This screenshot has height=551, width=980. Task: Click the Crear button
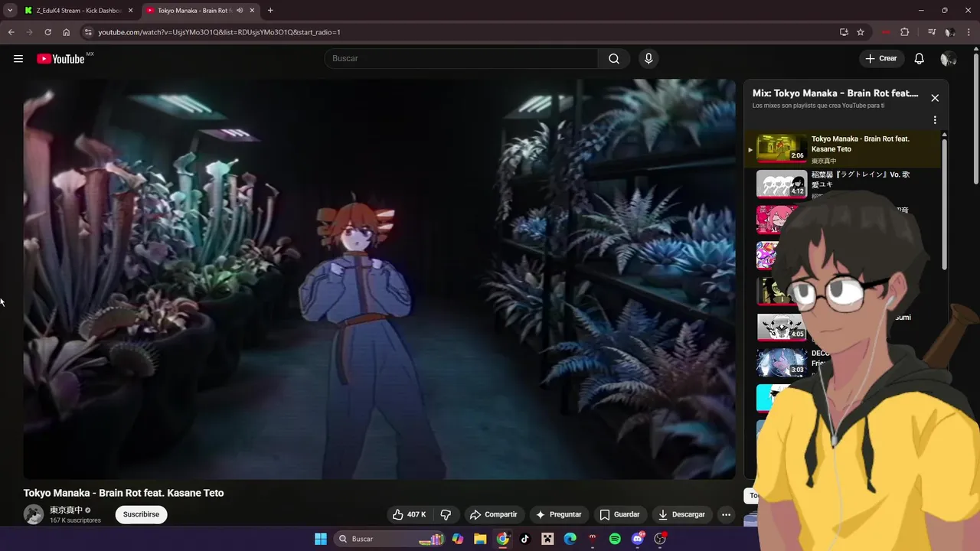coord(881,59)
